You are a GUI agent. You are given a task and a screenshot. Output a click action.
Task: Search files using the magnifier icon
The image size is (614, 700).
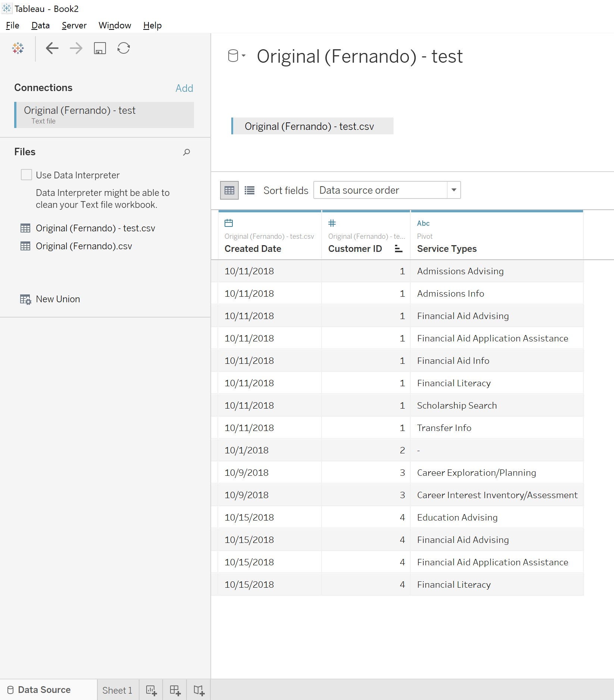pos(187,152)
